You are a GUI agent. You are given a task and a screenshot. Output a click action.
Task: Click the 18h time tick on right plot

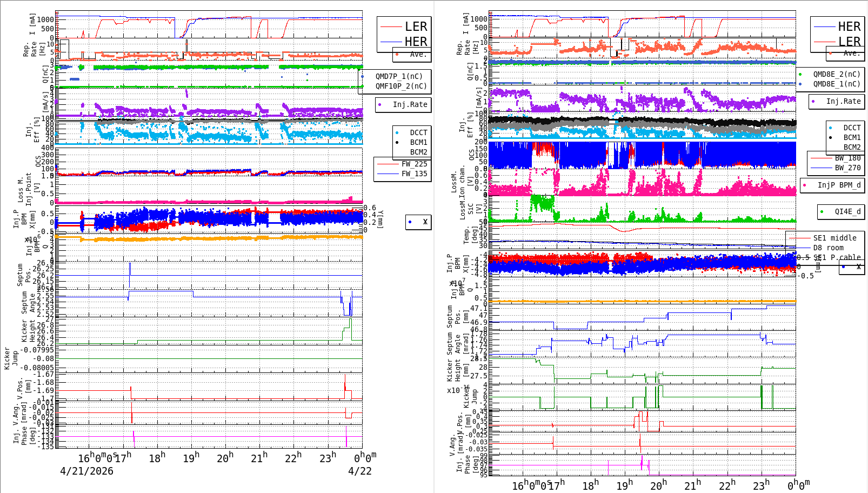click(x=590, y=485)
